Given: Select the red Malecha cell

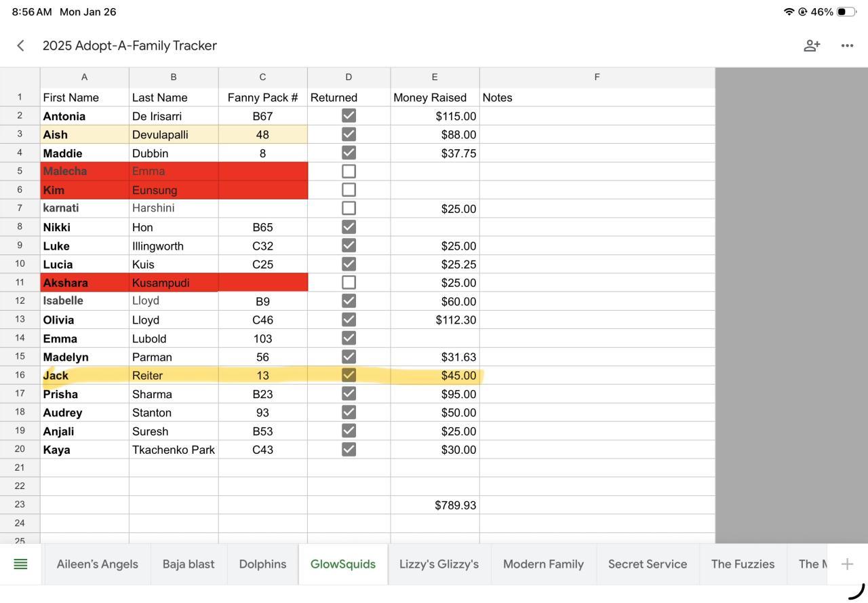Looking at the screenshot, I should 85,172.
